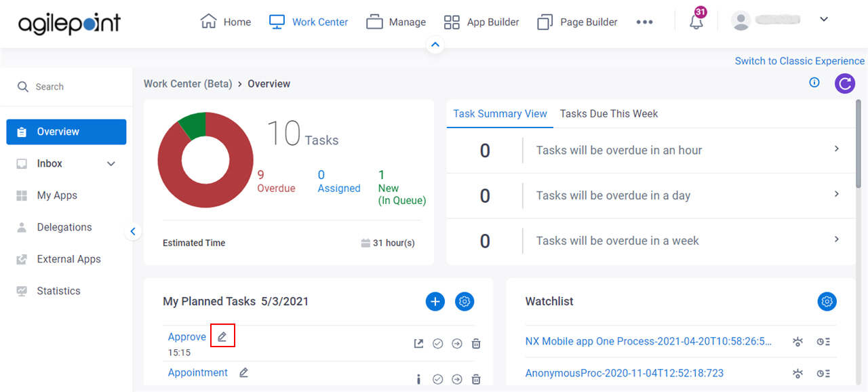Edit the Approve task with the pencil icon
This screenshot has height=392, width=868.
point(222,336)
